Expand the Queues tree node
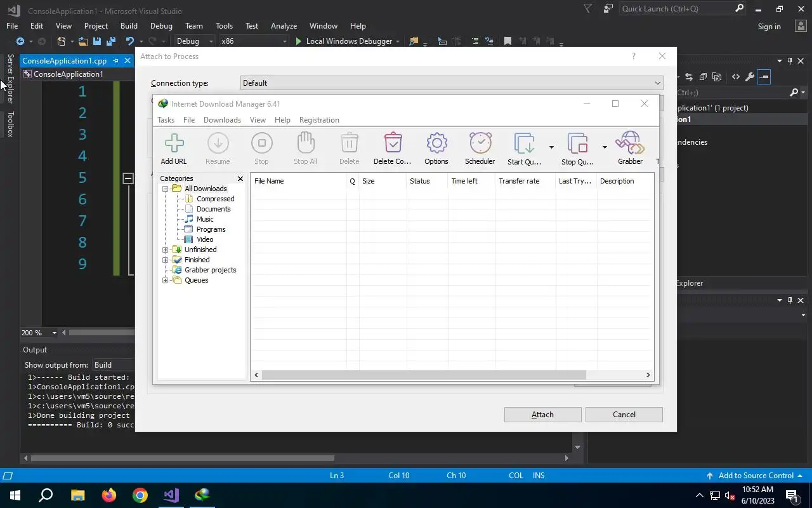 tap(166, 280)
